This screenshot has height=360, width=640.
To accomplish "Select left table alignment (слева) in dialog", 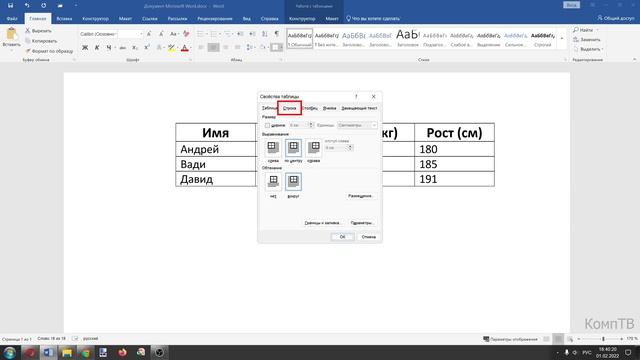I will pos(273,148).
